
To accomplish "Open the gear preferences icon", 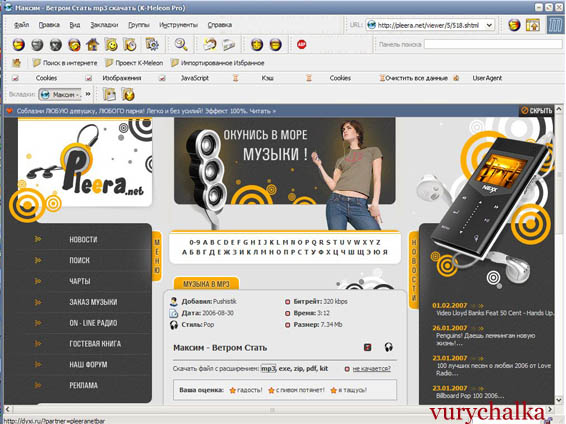I will point(152,44).
